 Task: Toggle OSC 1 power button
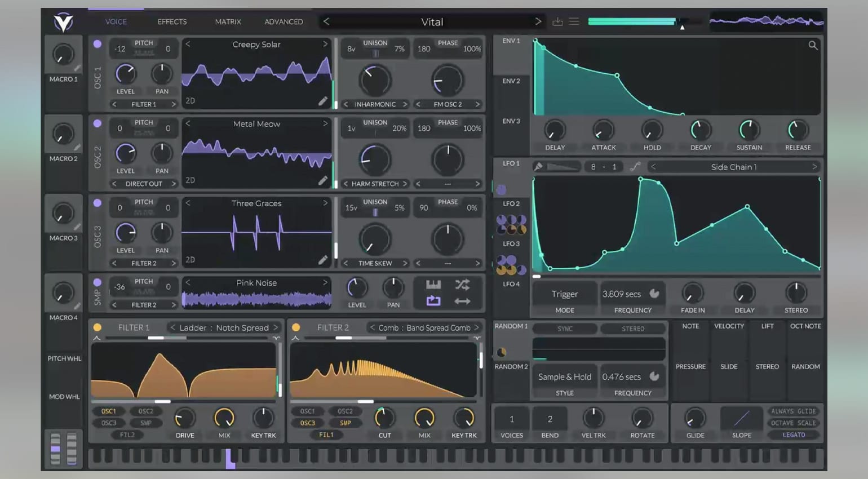click(x=98, y=43)
